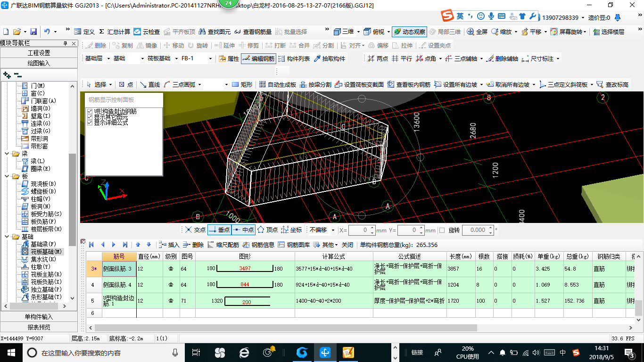The image size is (644, 362).
Task: Open 查看钢筋量 rebar quantity view
Action: (253, 32)
